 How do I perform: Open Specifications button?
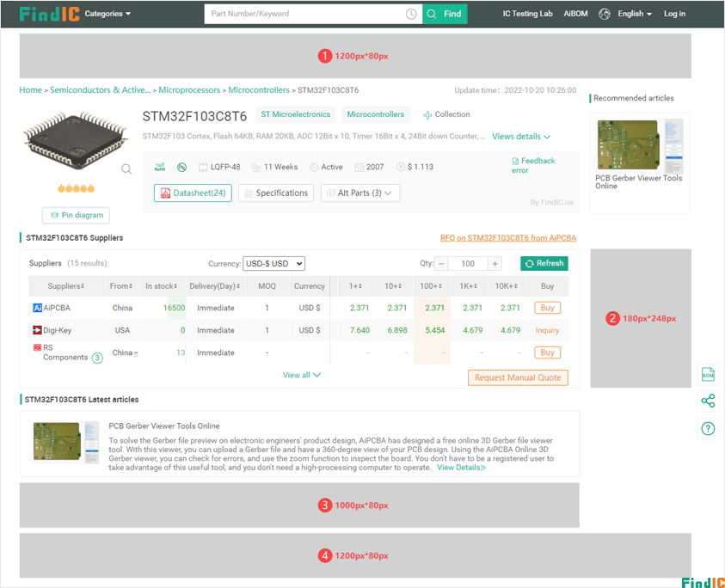pyautogui.click(x=276, y=193)
